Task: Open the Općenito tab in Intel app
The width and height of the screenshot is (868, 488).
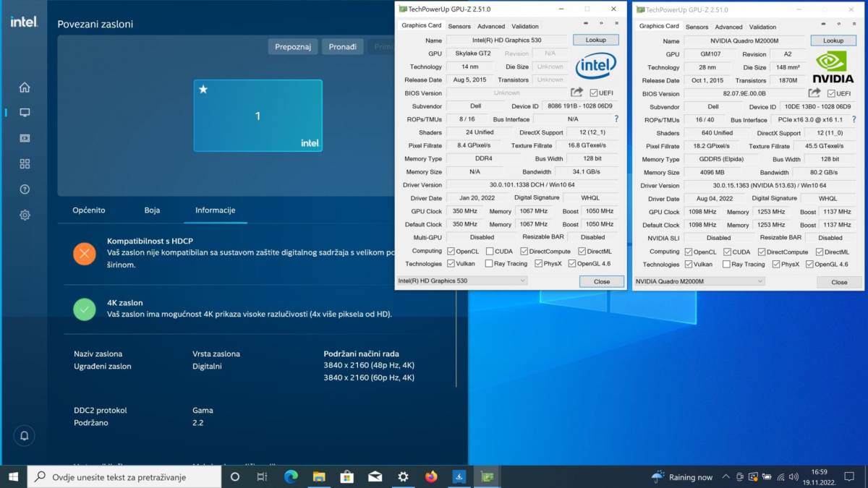Action: (x=89, y=210)
